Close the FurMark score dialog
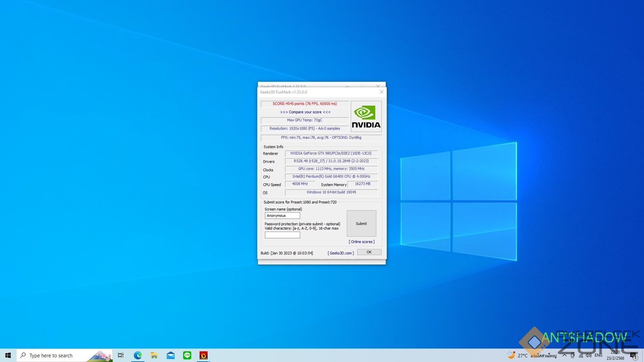The image size is (644, 362). (381, 92)
